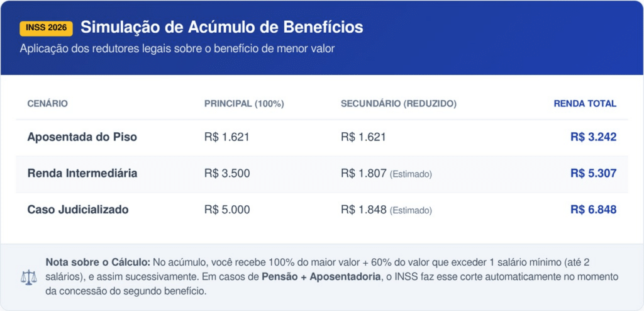Click the bold Nota sobre o Cálculo label
Image resolution: width=644 pixels, height=311 pixels.
(x=97, y=262)
